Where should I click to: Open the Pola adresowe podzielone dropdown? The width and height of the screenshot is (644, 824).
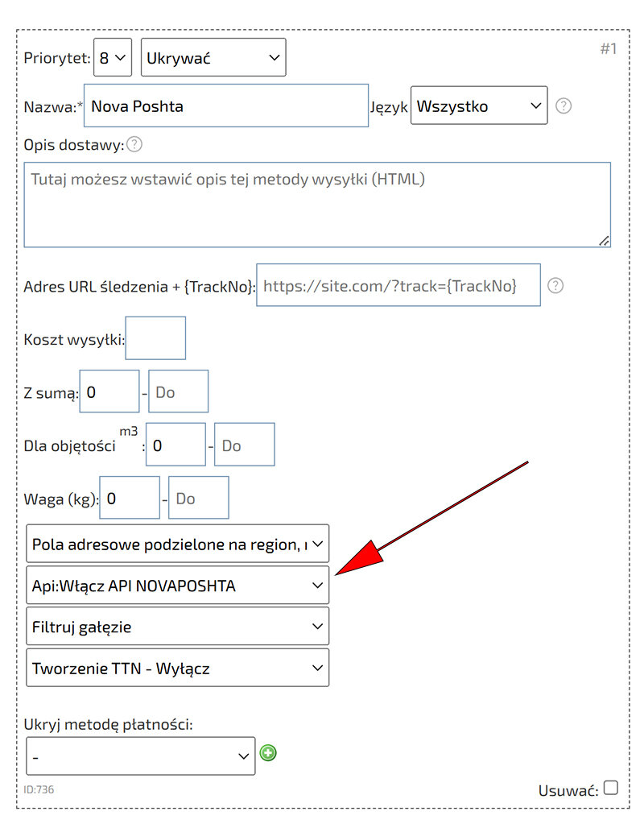click(x=177, y=544)
